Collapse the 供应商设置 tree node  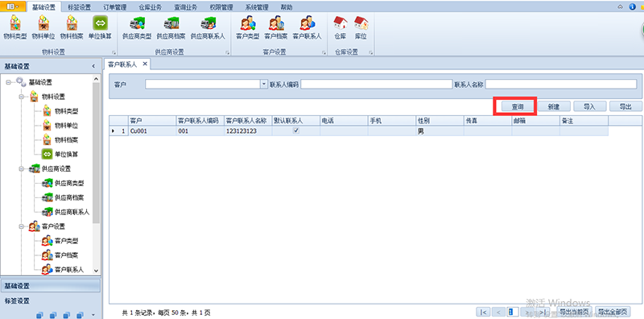click(22, 168)
